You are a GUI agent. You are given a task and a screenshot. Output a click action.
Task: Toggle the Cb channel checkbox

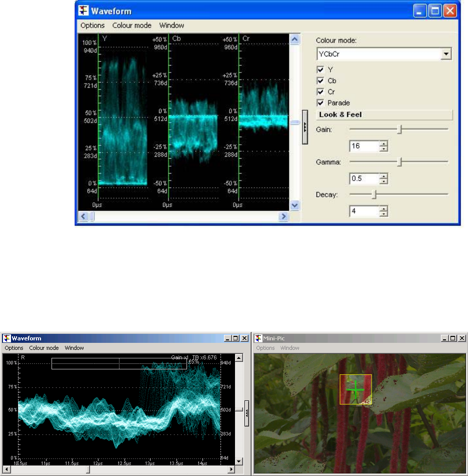(320, 81)
